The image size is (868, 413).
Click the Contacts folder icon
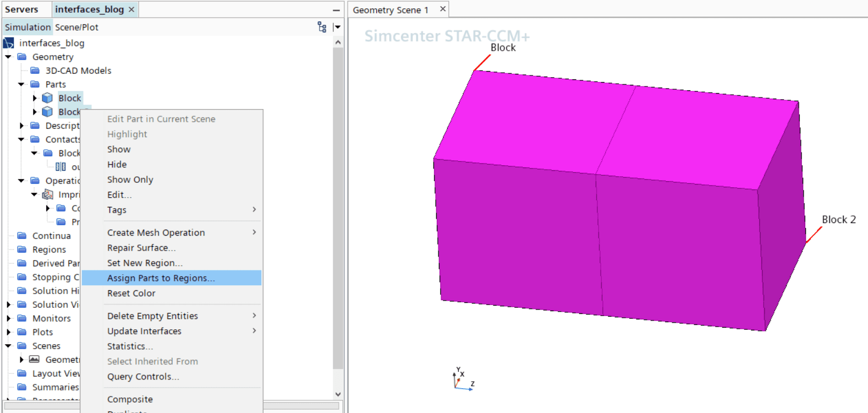pos(35,139)
